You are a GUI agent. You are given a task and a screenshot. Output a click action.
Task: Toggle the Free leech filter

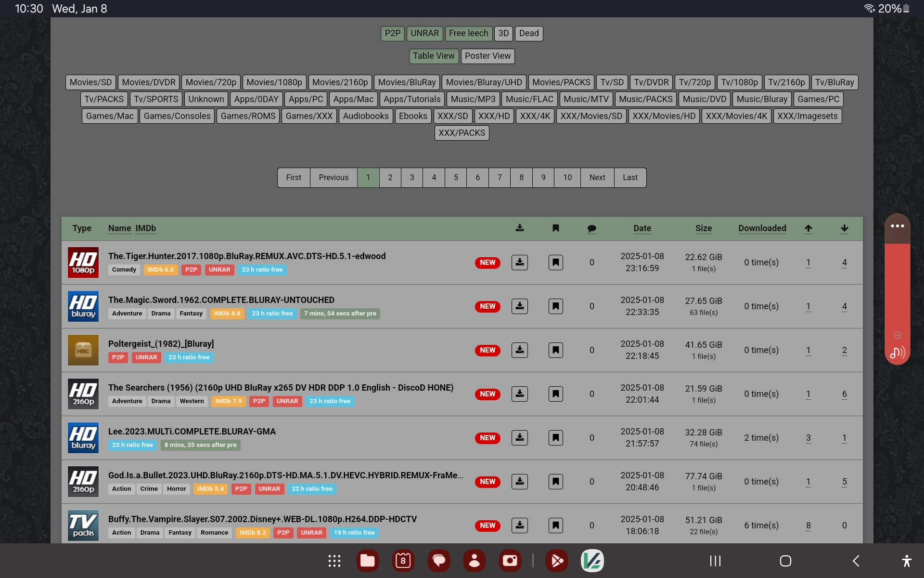[x=468, y=33]
